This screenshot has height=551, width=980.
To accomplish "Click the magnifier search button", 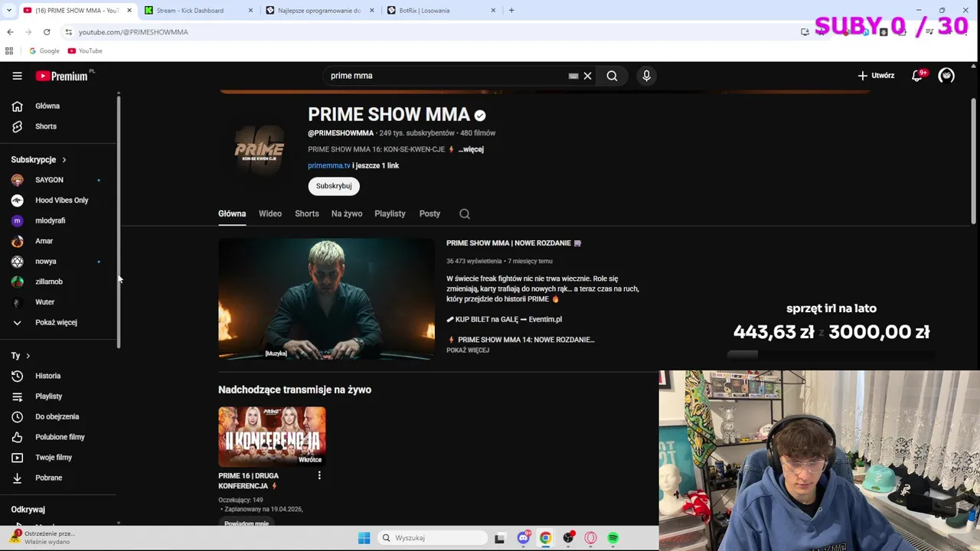I will [612, 76].
